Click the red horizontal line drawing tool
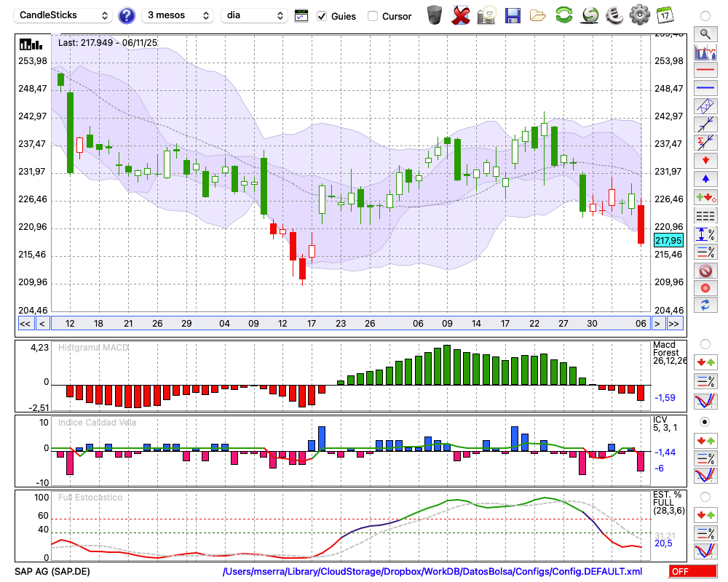This screenshot has height=582, width=728. click(x=705, y=71)
